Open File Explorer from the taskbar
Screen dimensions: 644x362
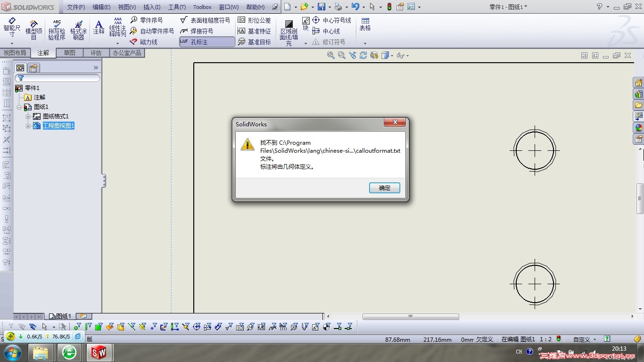(x=41, y=352)
